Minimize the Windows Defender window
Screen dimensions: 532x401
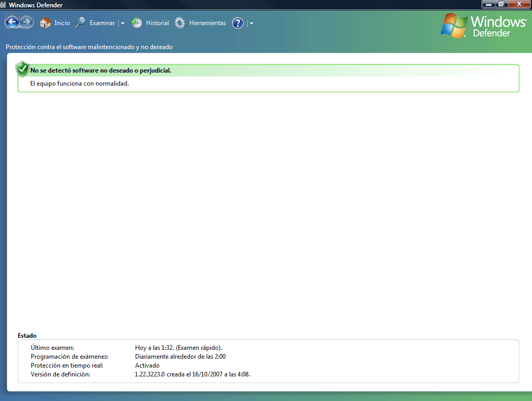[x=489, y=4]
